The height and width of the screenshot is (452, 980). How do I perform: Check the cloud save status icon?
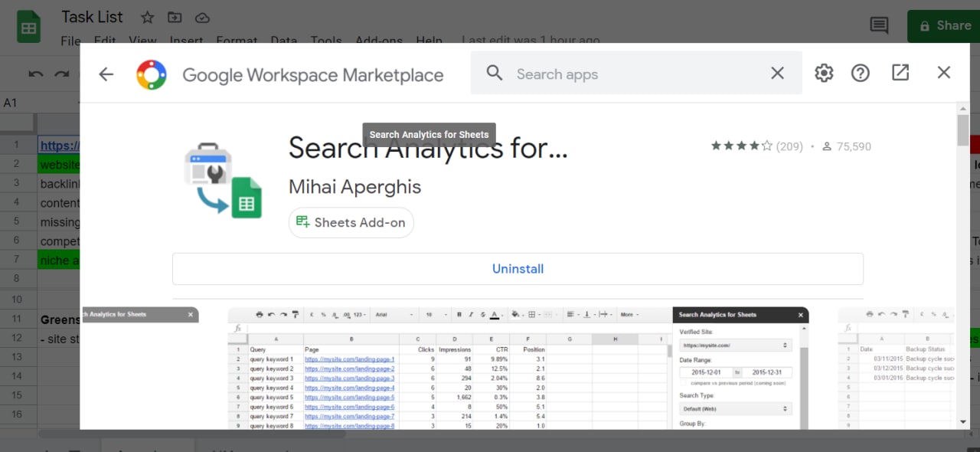202,17
